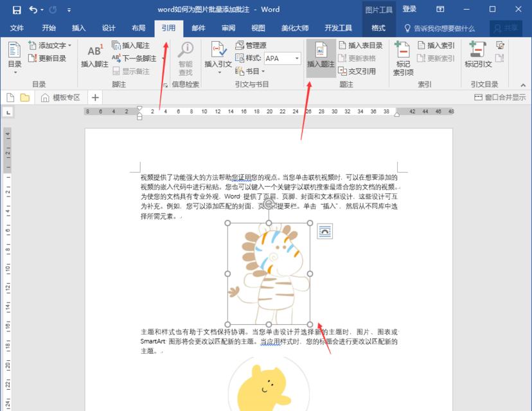The width and height of the screenshot is (532, 411).
Task: Select the yellow bear picture
Action: (x=269, y=384)
